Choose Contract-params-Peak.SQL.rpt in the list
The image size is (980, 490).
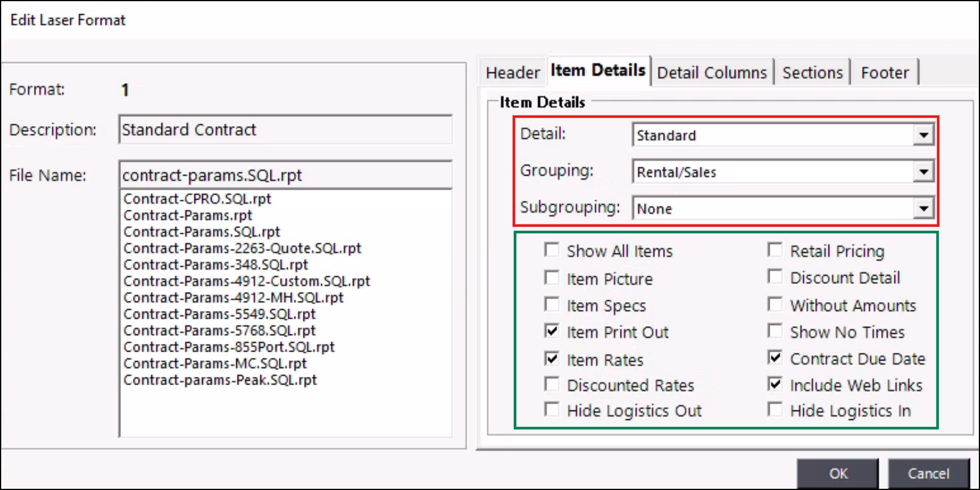pyautogui.click(x=220, y=380)
